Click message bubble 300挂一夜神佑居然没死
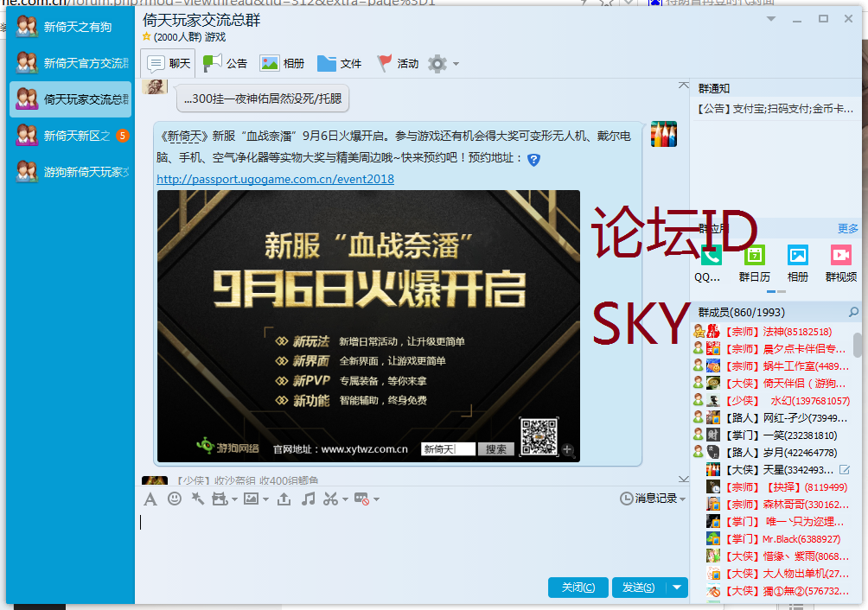 263,99
